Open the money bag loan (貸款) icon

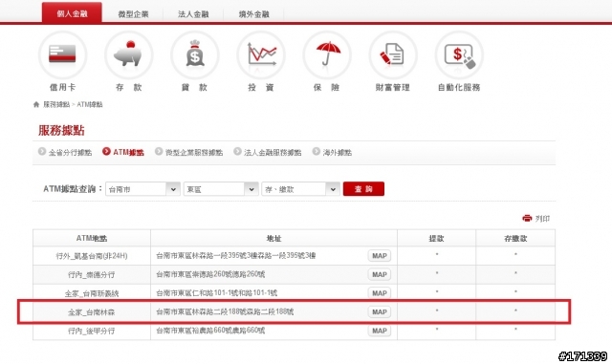tap(195, 55)
